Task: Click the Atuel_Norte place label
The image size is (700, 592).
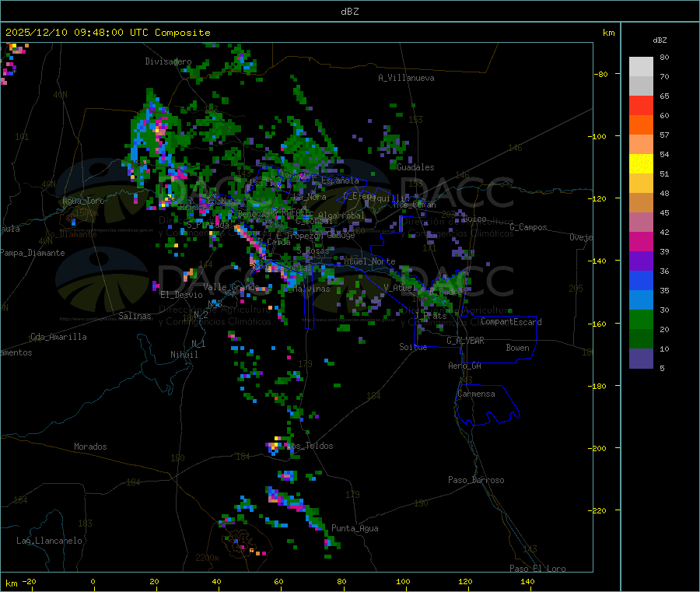Action: tap(369, 261)
